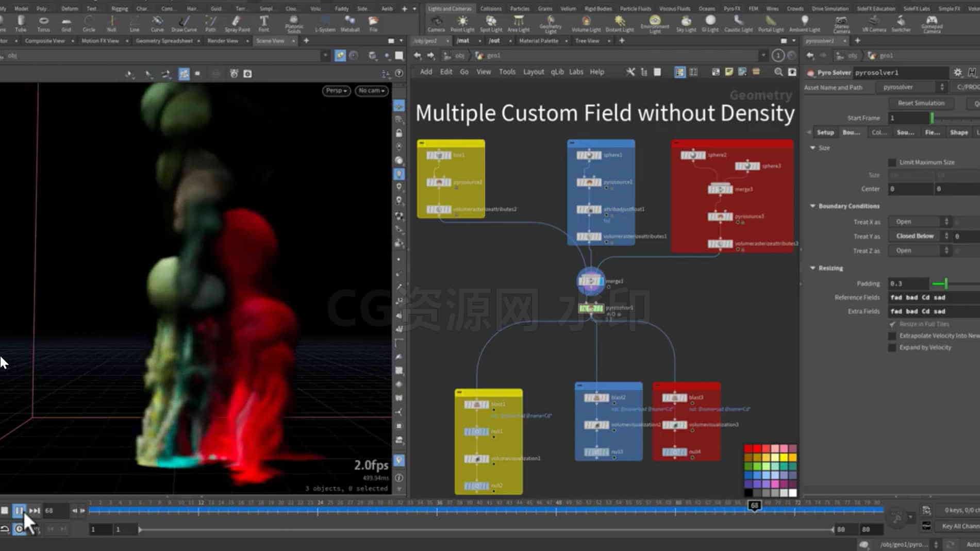Open the Treat Y as dropdown
This screenshot has height=551, width=980.
pos(920,236)
